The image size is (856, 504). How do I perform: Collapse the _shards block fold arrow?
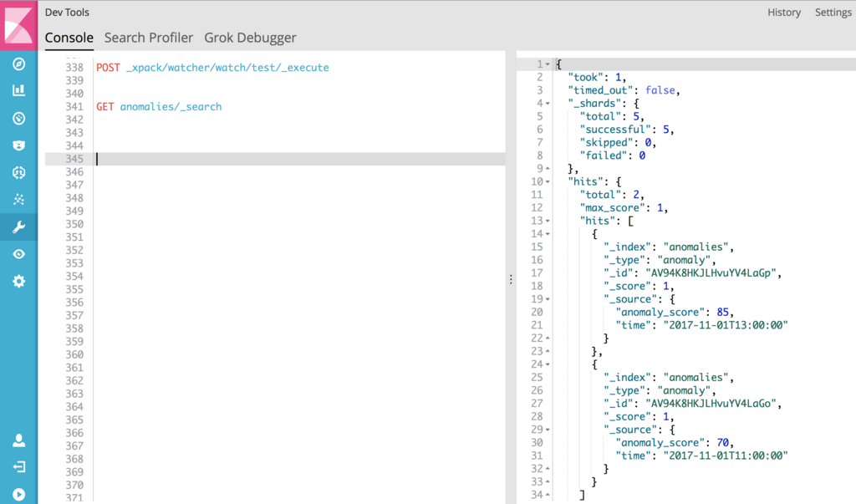point(548,104)
